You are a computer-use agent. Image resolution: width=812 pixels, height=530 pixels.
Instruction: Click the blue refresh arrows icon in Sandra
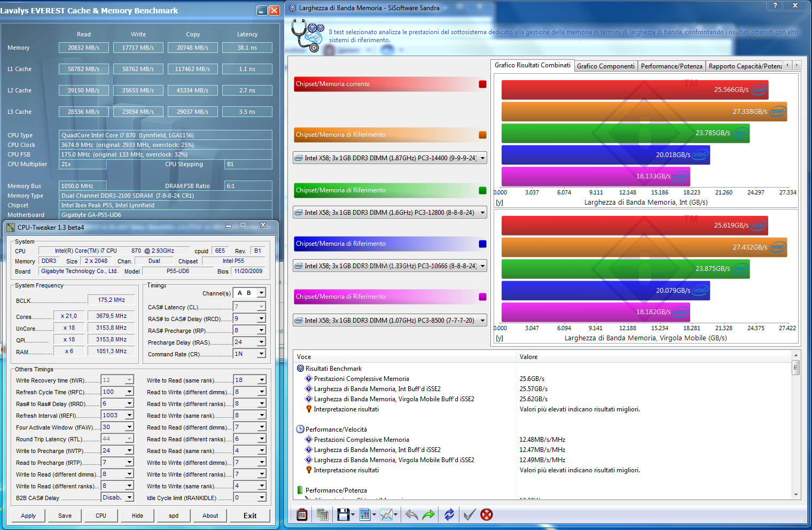[449, 515]
